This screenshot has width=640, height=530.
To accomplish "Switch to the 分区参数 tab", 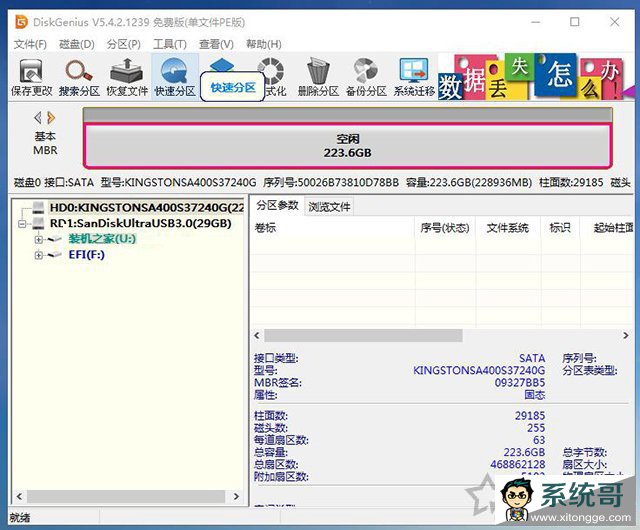I will pos(277,205).
